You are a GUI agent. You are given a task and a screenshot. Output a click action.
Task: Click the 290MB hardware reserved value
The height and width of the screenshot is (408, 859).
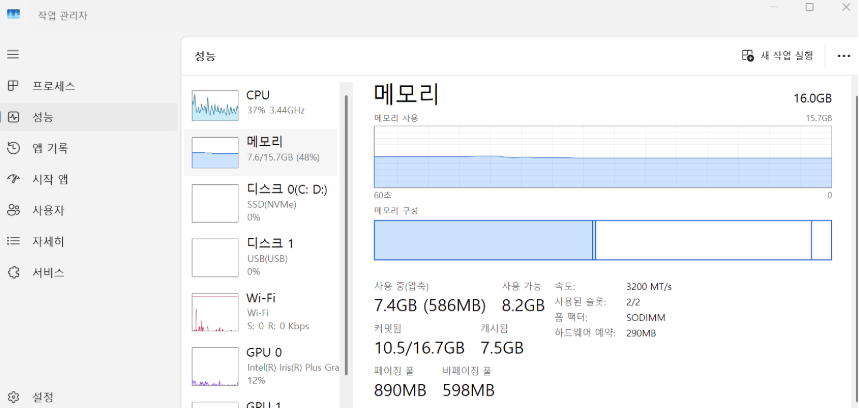tap(641, 333)
